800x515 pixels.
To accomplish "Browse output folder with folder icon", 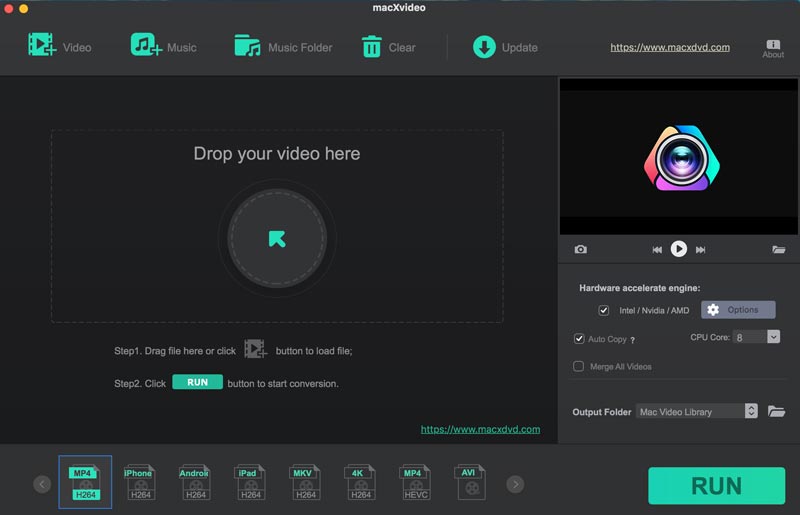I will 777,411.
